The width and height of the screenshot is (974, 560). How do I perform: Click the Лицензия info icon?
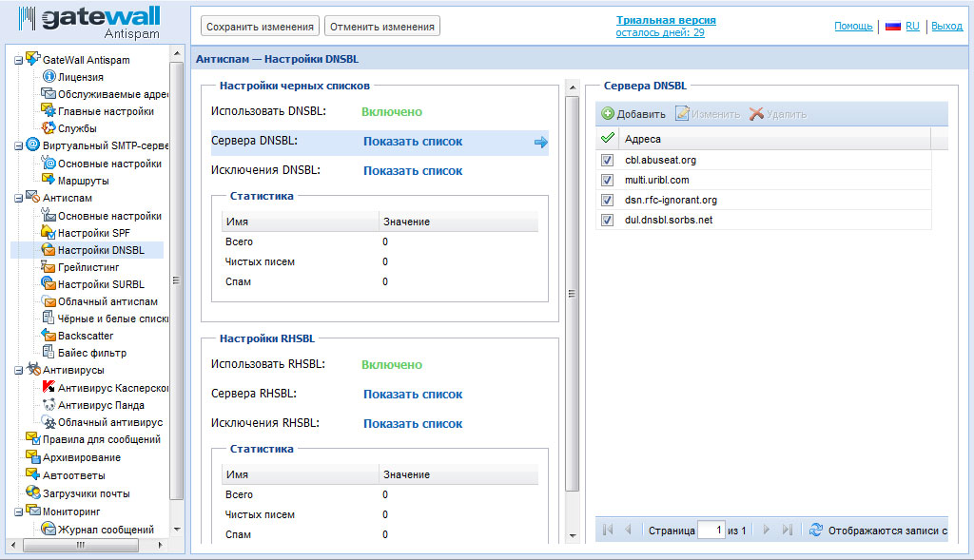coord(49,76)
